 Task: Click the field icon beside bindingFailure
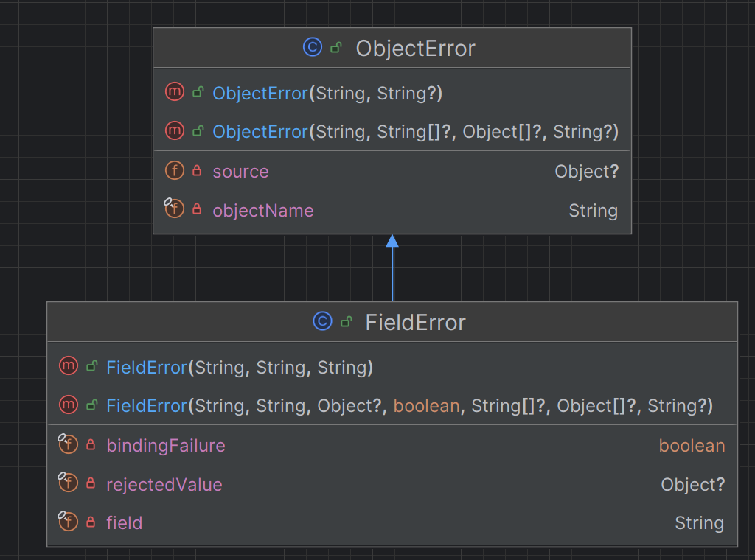click(x=69, y=445)
